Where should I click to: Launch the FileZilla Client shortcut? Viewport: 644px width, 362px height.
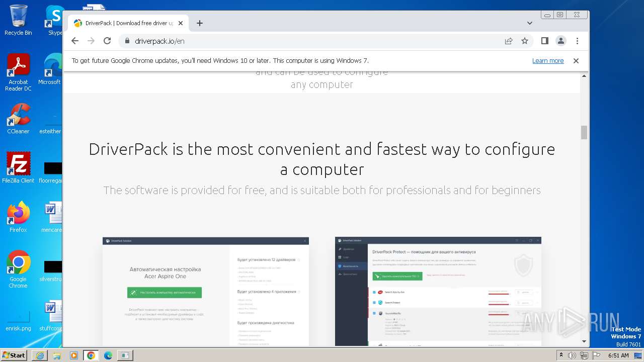point(18,167)
